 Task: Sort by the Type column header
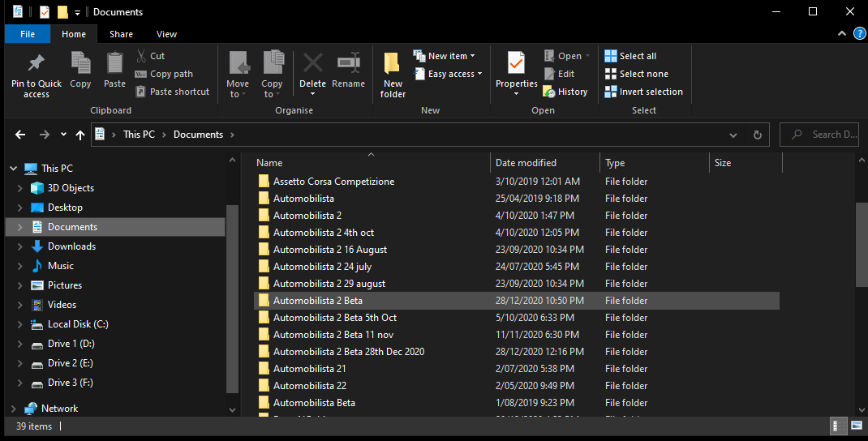click(x=655, y=163)
